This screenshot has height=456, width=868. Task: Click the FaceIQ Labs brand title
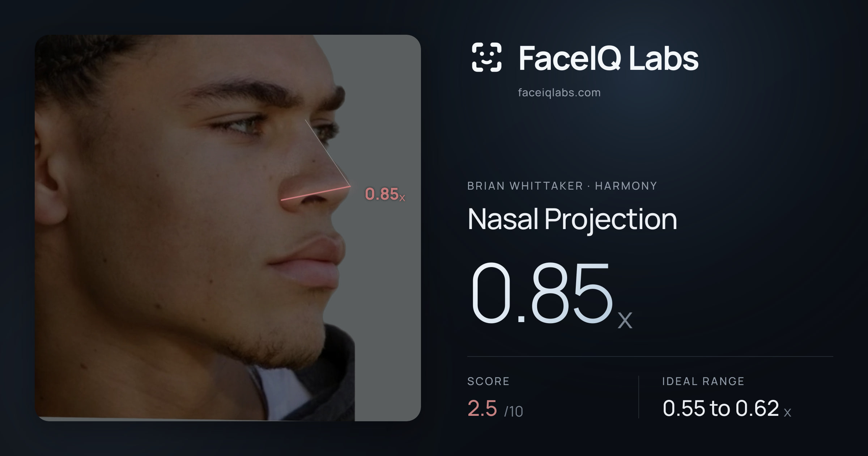(608, 58)
